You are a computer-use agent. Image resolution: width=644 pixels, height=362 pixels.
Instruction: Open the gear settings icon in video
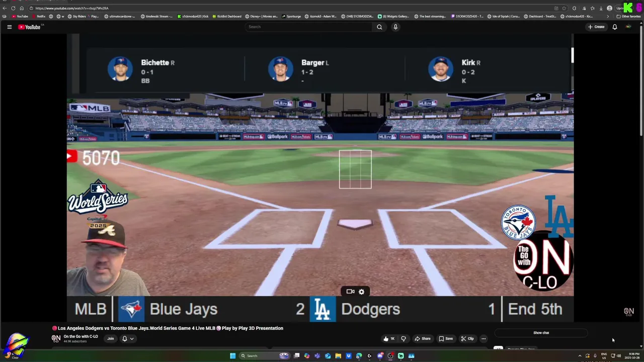click(x=361, y=292)
